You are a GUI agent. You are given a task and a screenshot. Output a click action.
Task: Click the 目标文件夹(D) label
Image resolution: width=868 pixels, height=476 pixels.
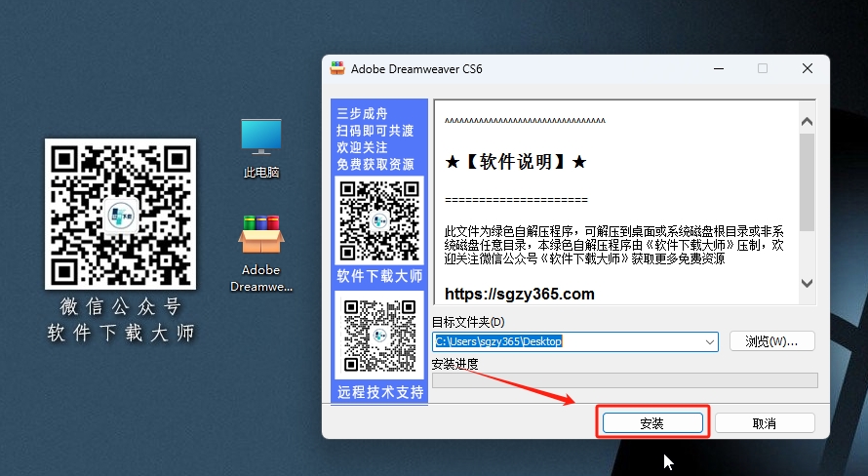[x=468, y=322]
